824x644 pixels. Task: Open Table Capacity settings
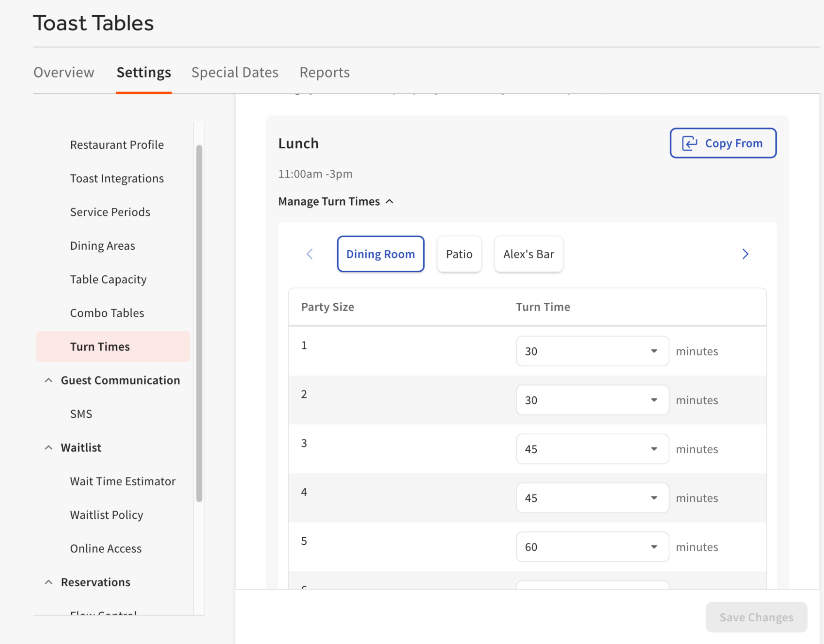coord(108,279)
